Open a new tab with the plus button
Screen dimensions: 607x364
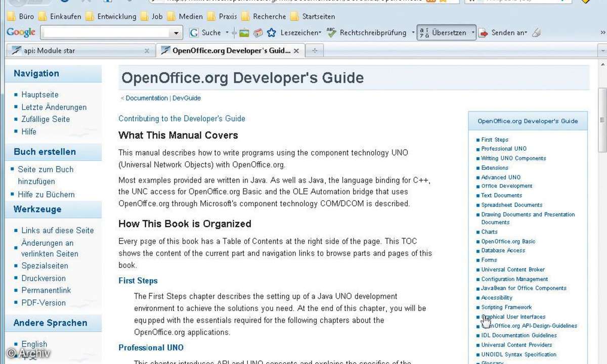pos(315,51)
